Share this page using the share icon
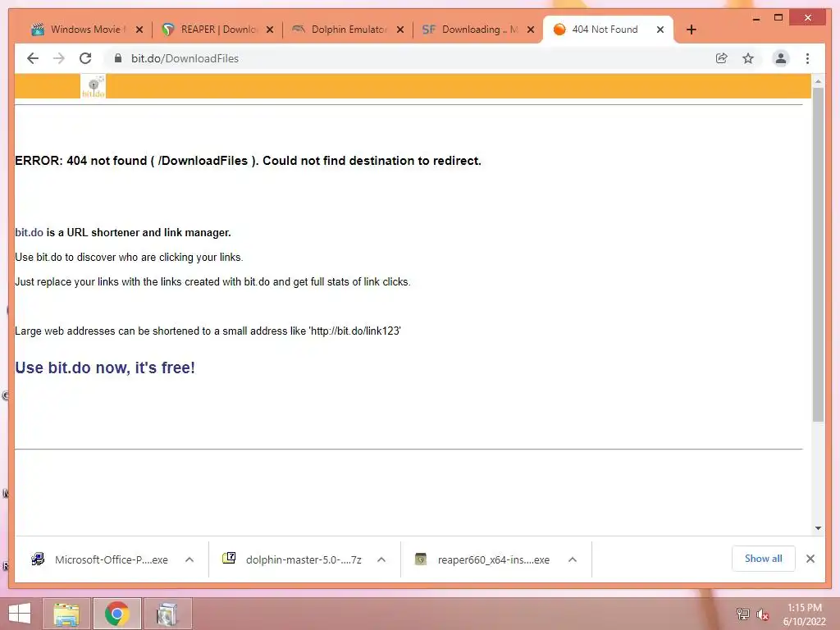Image resolution: width=840 pixels, height=630 pixels. (722, 58)
